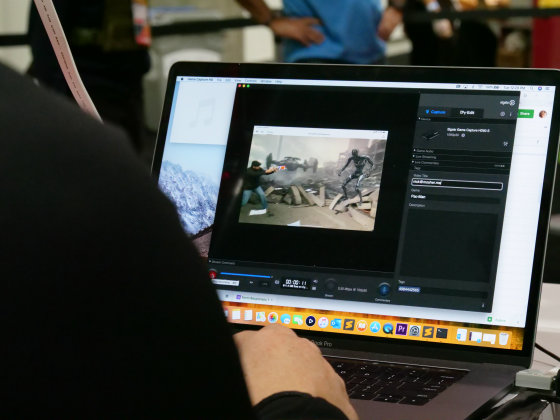
Task: Open Photos from the Dock
Action: (272, 317)
